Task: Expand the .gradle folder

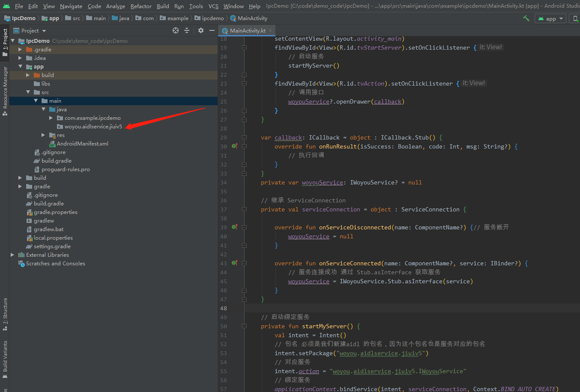Action: pos(20,49)
